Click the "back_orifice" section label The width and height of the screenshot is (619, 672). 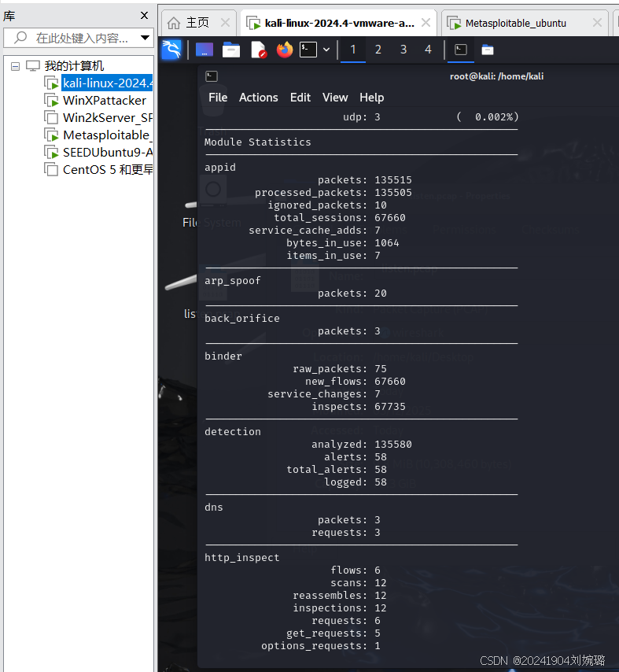click(241, 319)
